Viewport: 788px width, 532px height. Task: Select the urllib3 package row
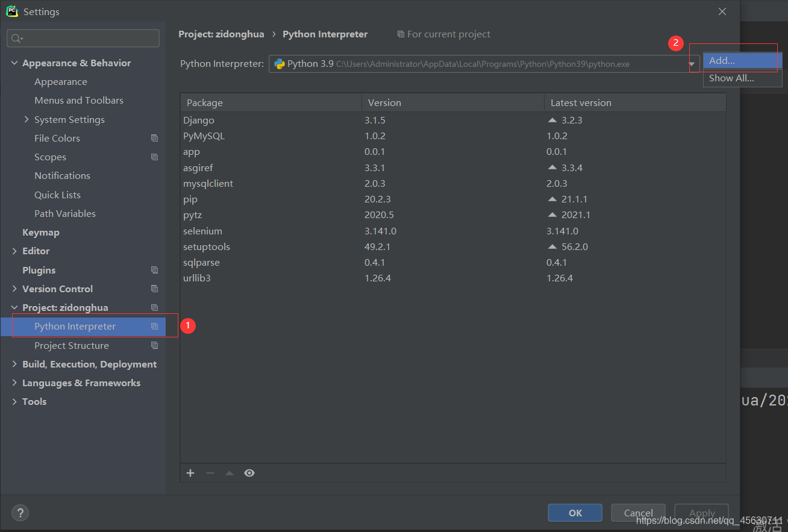pyautogui.click(x=453, y=278)
